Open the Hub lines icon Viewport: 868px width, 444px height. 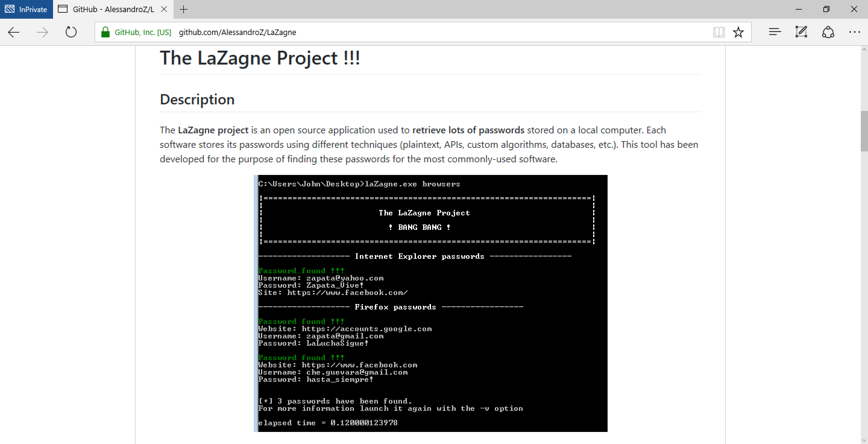(775, 32)
